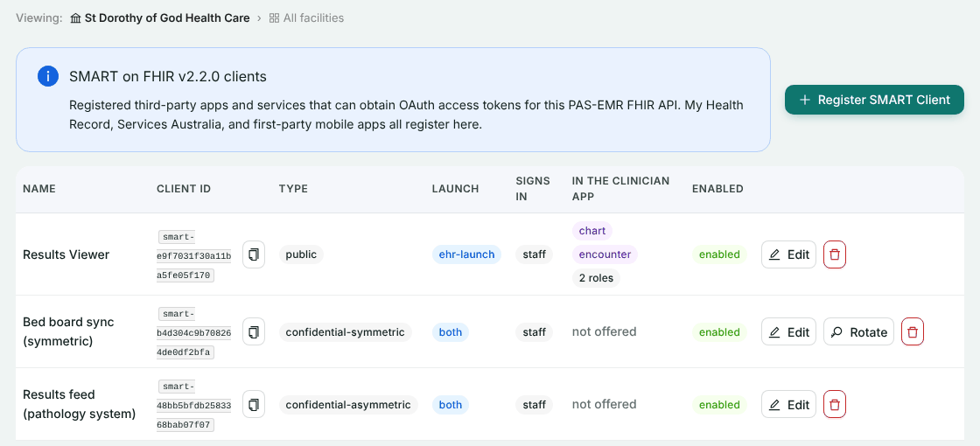Delete the Results feed client
The height and width of the screenshot is (446, 980).
(835, 404)
